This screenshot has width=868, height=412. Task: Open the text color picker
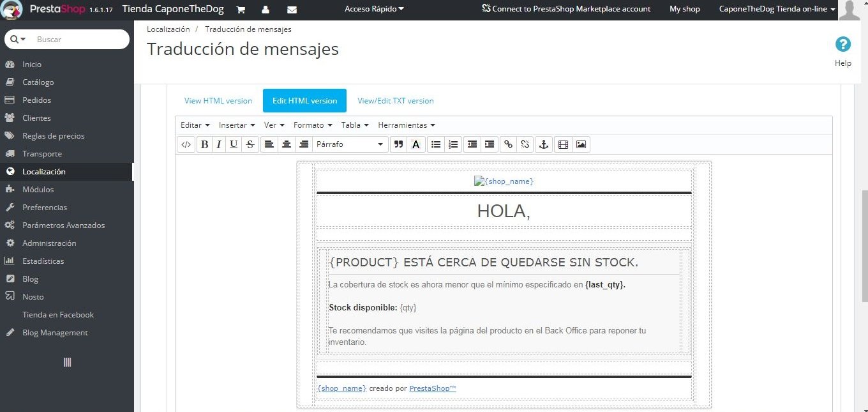pos(416,144)
